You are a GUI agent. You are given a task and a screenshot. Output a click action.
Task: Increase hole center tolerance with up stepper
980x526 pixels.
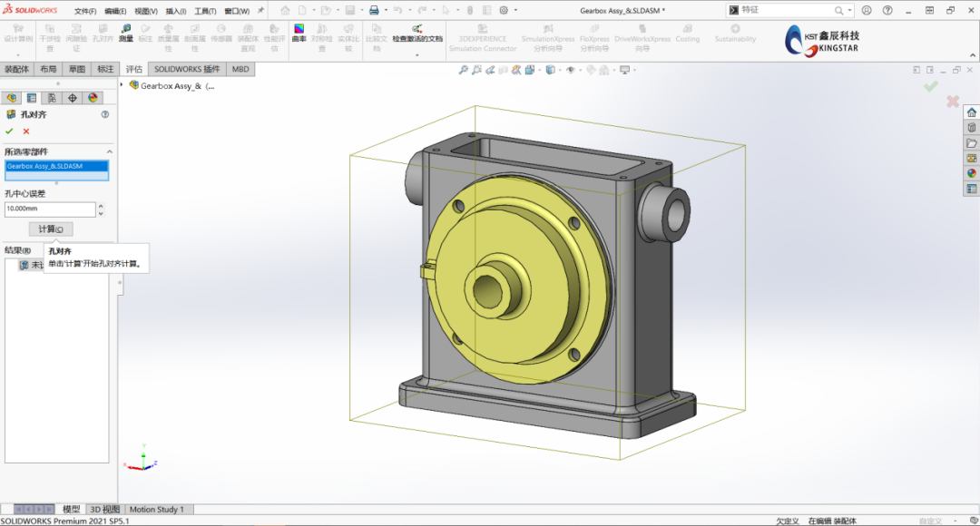(x=101, y=205)
